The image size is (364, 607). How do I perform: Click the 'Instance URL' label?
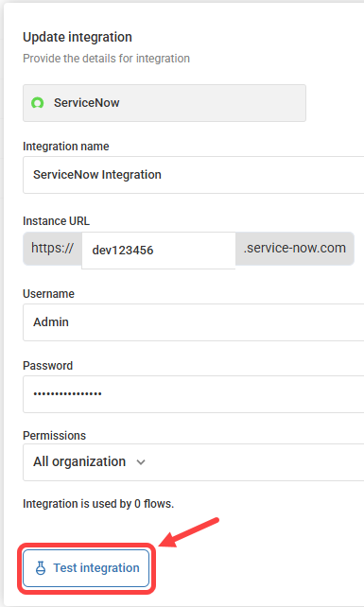pos(56,221)
